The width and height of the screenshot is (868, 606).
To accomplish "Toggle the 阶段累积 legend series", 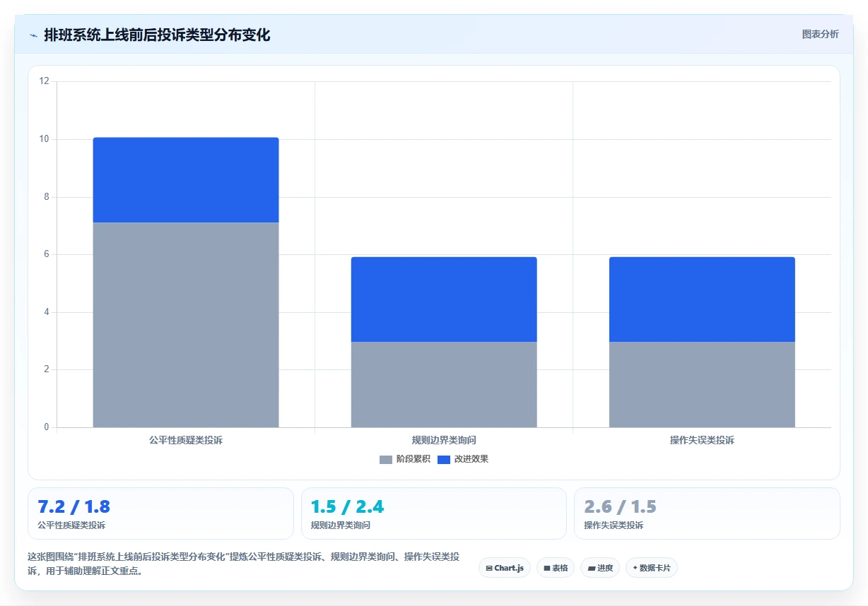I will (404, 459).
